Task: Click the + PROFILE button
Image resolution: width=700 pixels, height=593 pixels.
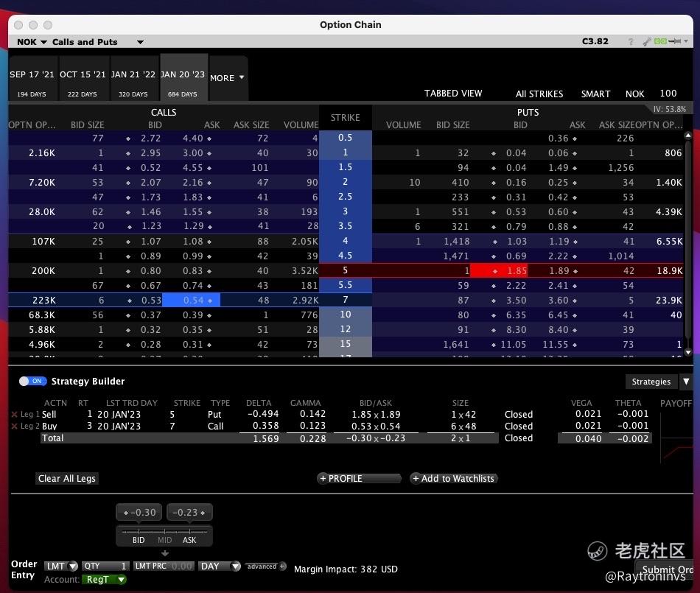Action: pos(359,478)
